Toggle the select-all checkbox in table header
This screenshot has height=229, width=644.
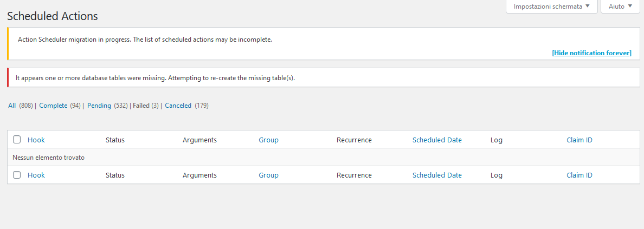17,140
